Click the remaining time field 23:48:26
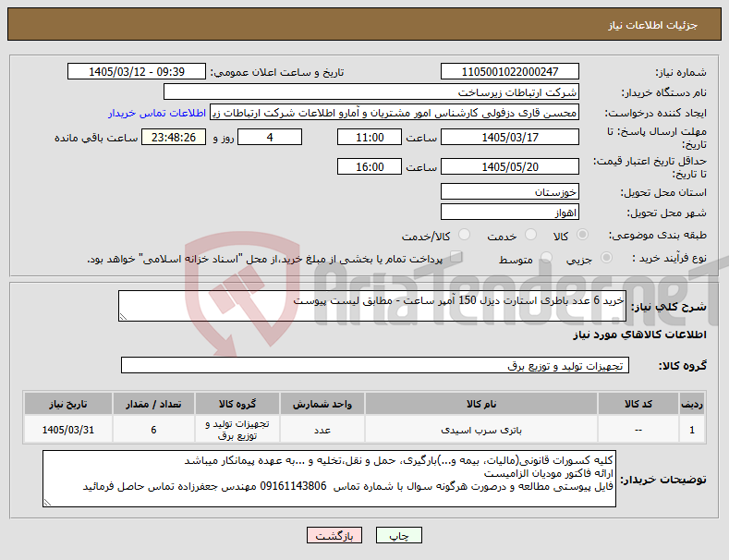This screenshot has width=729, height=560. [x=174, y=137]
